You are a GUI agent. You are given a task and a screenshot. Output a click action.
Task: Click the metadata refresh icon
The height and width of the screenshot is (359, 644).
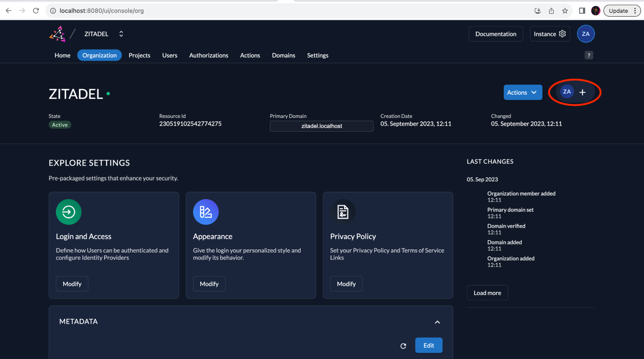click(x=403, y=345)
